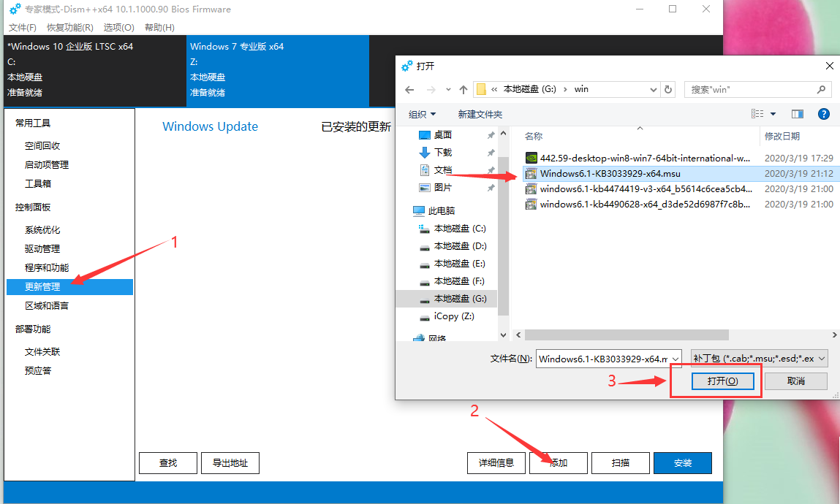Expand the address bar path dropdown
The image size is (840, 504).
(x=654, y=89)
